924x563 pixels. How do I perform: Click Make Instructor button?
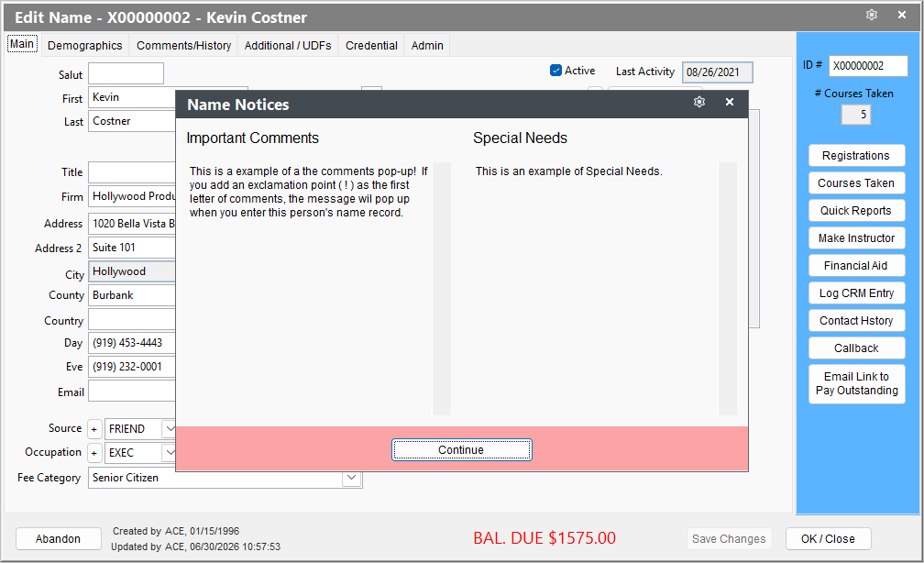(x=856, y=238)
